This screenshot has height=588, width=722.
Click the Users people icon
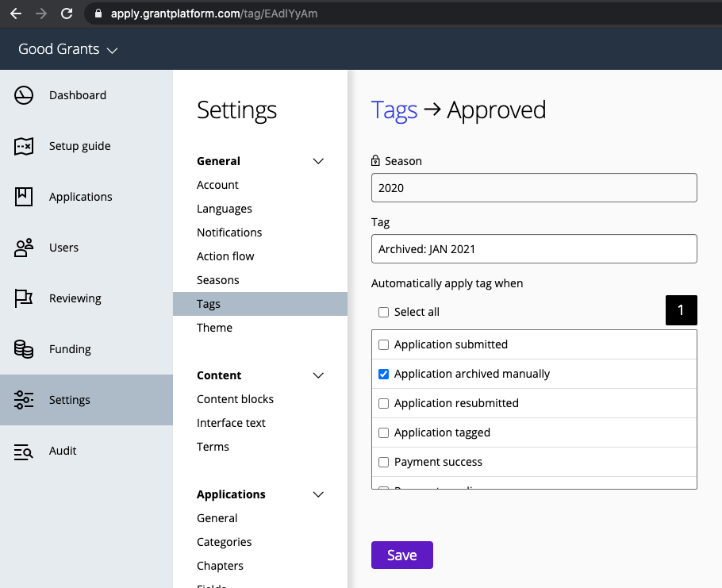click(x=24, y=248)
